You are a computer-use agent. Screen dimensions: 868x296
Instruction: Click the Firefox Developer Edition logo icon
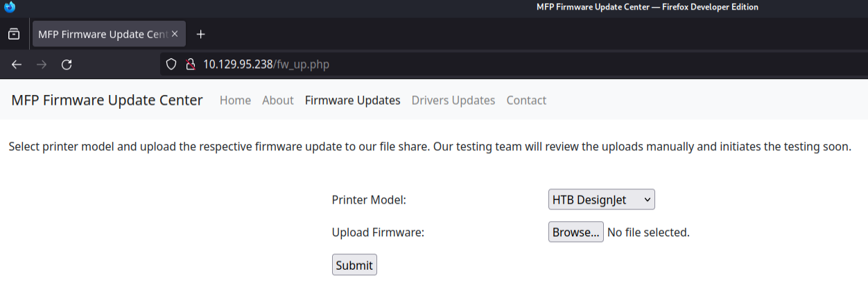(10, 7)
